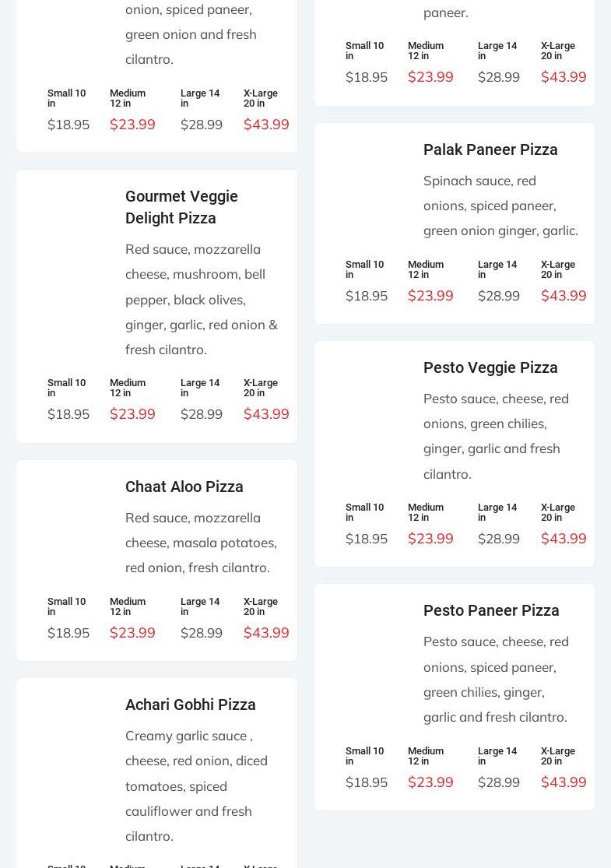Choose Large $28.99 for Chaat Aloo Pizza
Image resolution: width=611 pixels, height=868 pixels.
click(202, 632)
